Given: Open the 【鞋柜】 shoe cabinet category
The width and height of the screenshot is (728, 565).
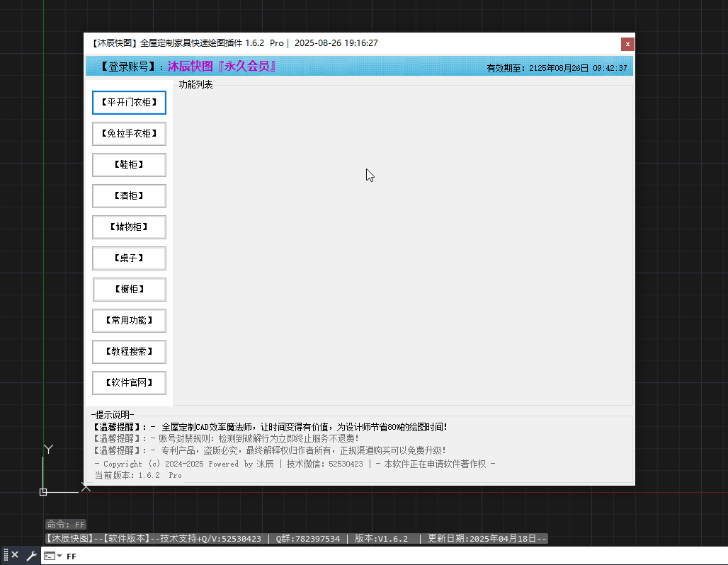Looking at the screenshot, I should 129,165.
